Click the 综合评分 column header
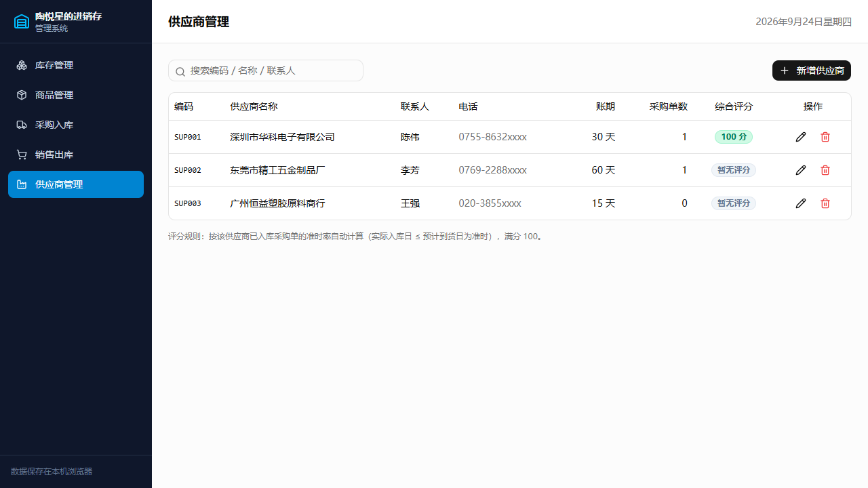The height and width of the screenshot is (488, 868). pyautogui.click(x=734, y=106)
